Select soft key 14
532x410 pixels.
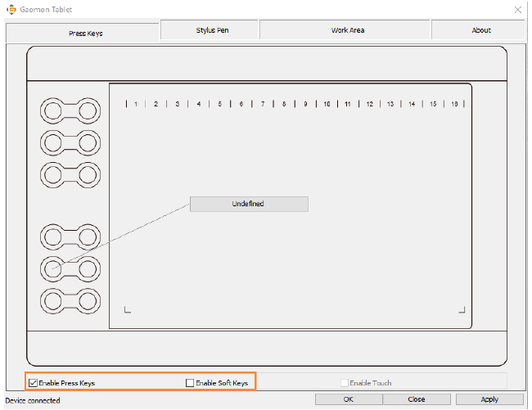(x=412, y=104)
